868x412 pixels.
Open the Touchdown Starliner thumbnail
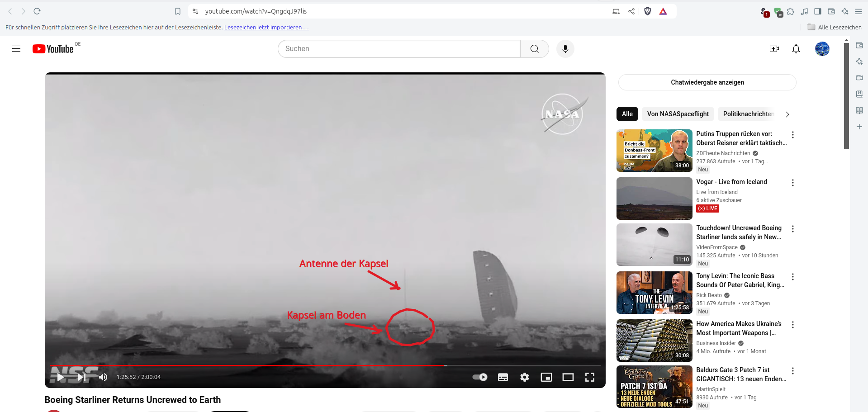click(655, 245)
